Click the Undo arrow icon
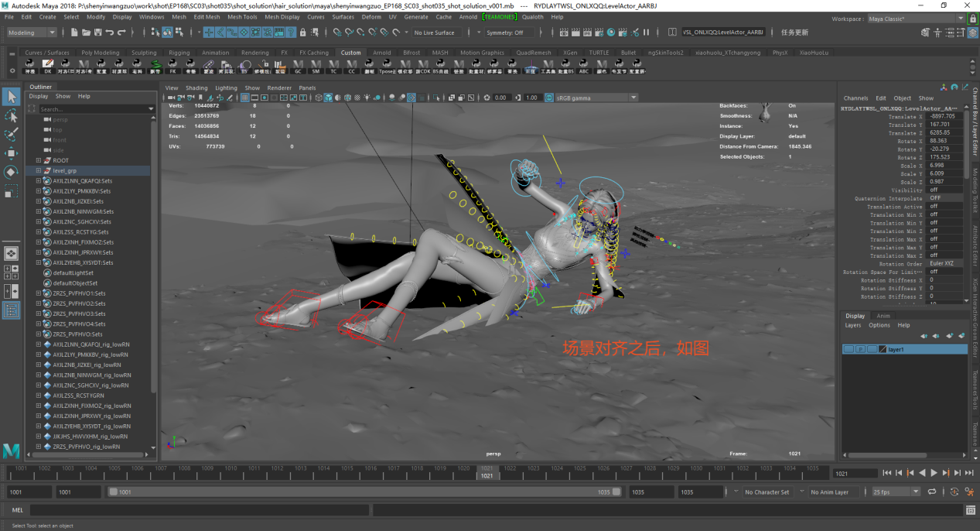The height and width of the screenshot is (531, 980). (x=110, y=33)
